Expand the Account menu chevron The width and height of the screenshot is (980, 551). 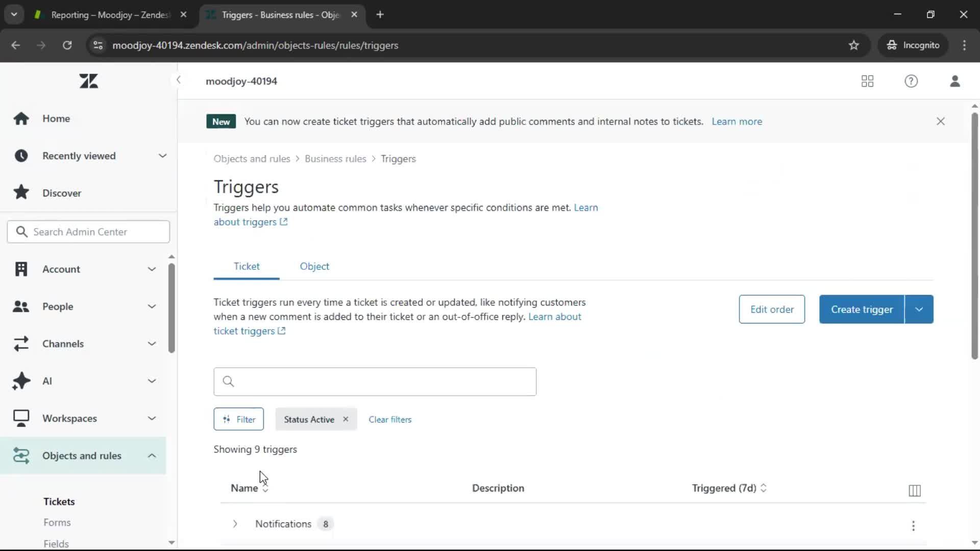click(x=152, y=269)
